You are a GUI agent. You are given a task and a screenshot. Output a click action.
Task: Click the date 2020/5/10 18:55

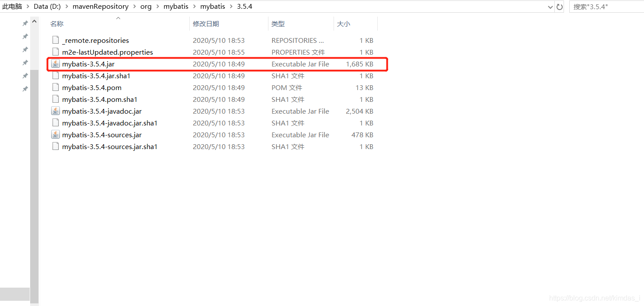click(x=219, y=52)
